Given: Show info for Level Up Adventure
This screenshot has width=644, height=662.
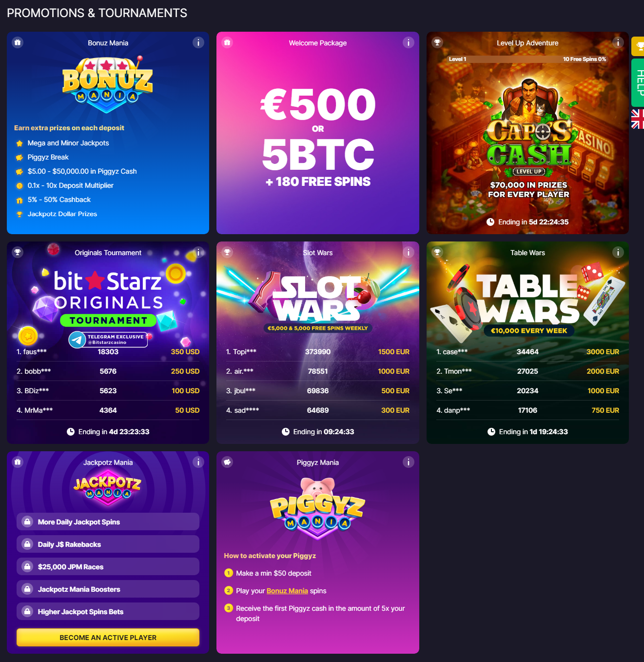Looking at the screenshot, I should pyautogui.click(x=618, y=42).
